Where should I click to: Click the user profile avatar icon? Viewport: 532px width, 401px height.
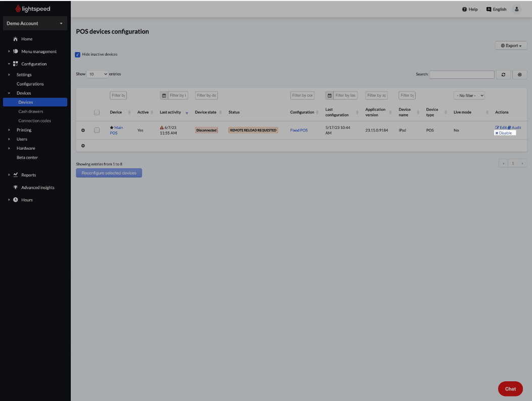(x=516, y=9)
